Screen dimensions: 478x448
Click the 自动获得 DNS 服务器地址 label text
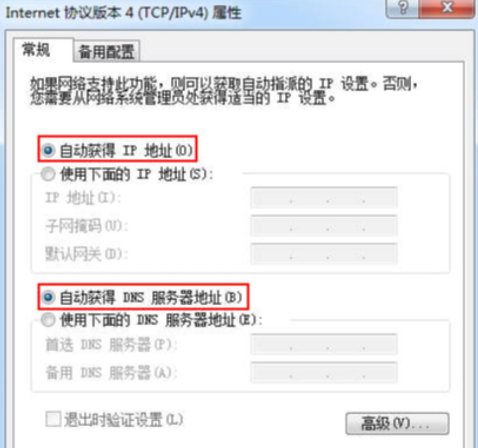tap(151, 297)
